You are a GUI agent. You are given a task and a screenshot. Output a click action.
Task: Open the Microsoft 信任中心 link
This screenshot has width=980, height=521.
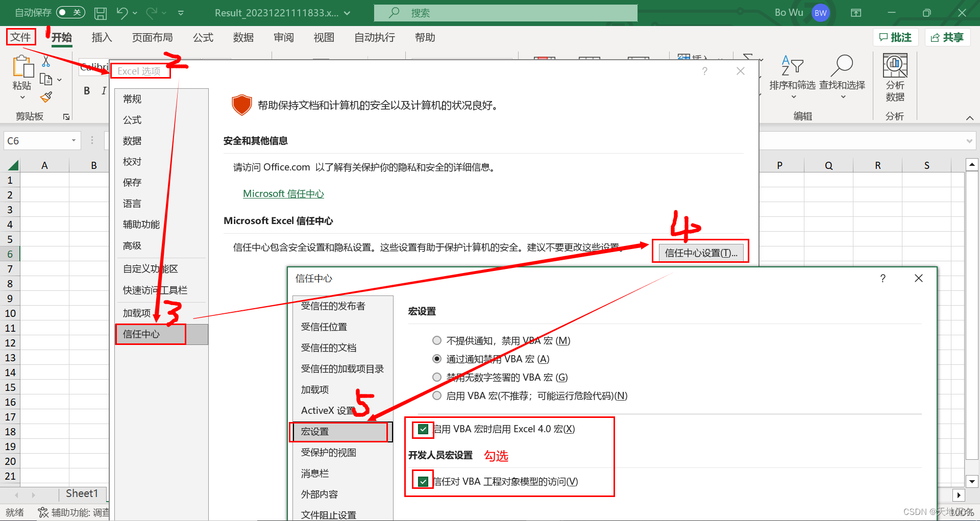tap(283, 193)
